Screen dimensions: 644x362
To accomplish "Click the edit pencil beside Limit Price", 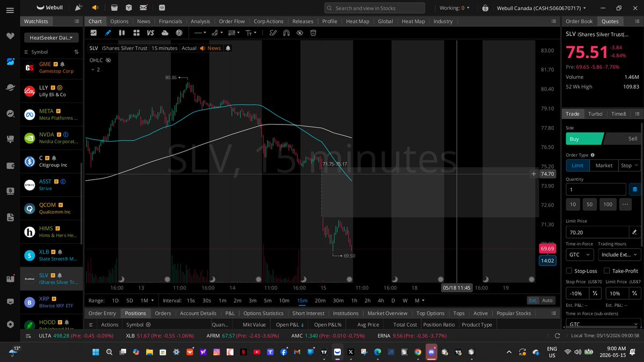I will click(635, 232).
